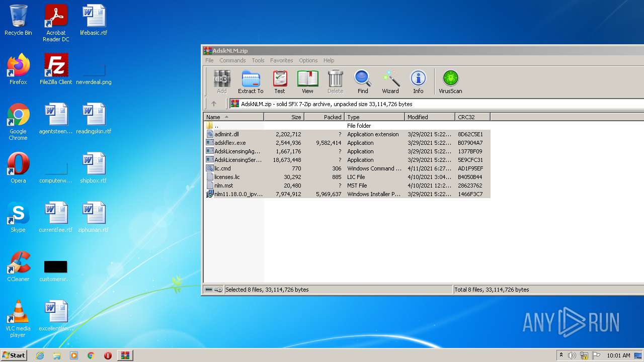Open the excellentlan... desktop document
644x362 pixels.
coord(56,316)
